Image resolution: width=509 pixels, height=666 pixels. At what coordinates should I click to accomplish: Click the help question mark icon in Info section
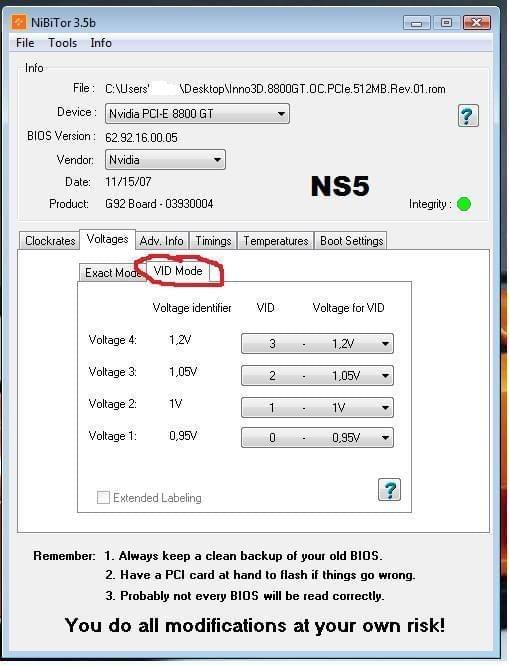pyautogui.click(x=468, y=115)
